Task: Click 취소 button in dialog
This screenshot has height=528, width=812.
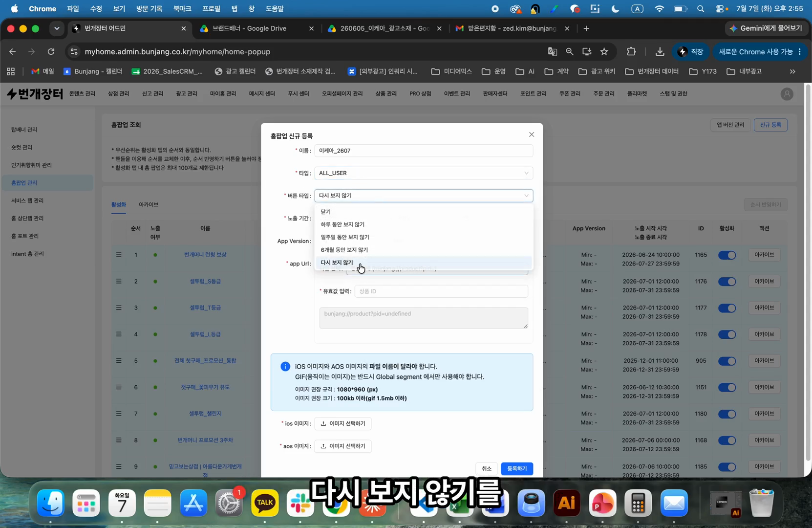Action: coord(487,469)
